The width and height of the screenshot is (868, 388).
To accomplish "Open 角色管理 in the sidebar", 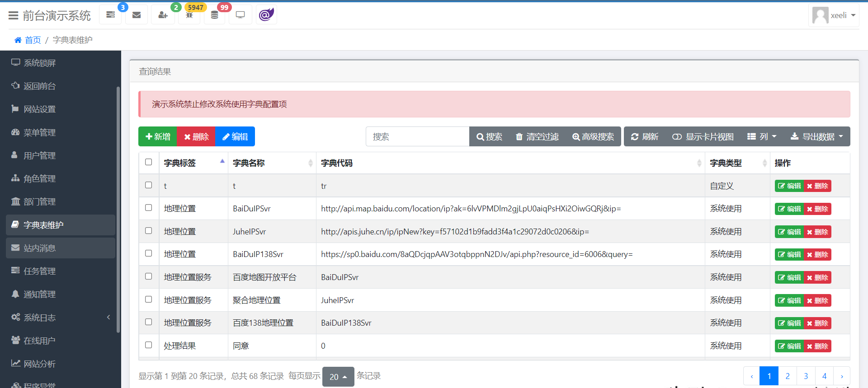I will (61, 178).
